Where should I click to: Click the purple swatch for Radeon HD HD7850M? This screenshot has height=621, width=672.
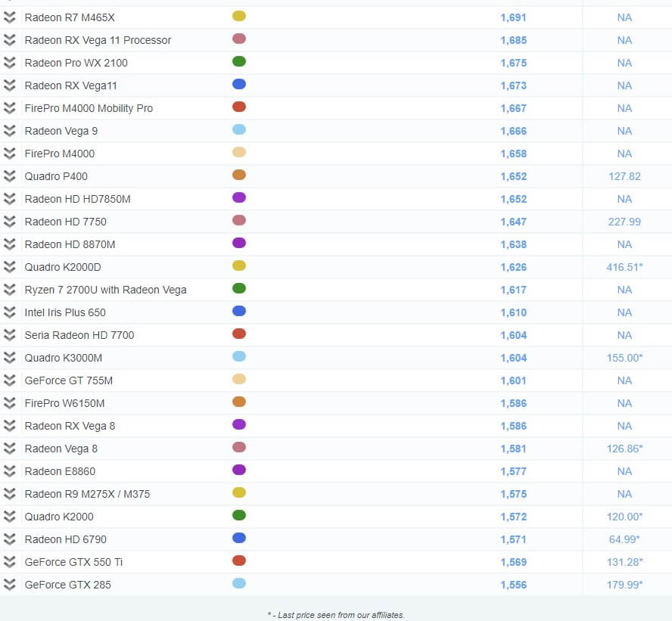(x=239, y=197)
